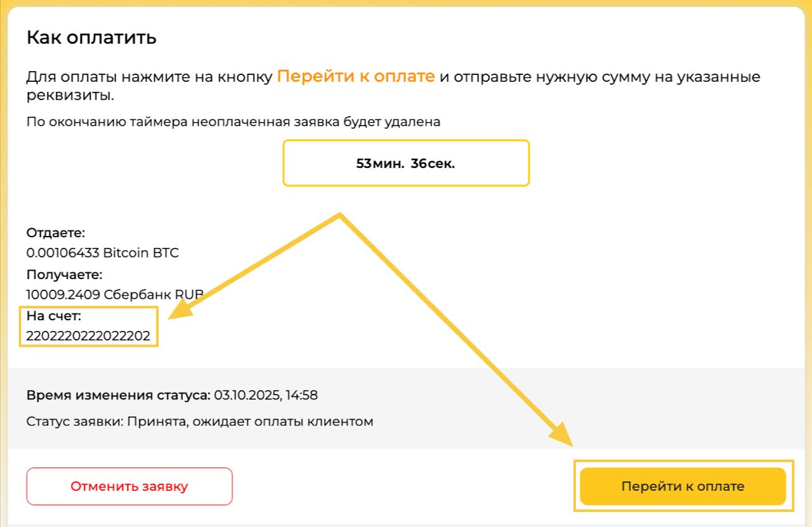This screenshot has width=812, height=527.
Task: Click the orange Перейти к оплате text
Action: [356, 77]
